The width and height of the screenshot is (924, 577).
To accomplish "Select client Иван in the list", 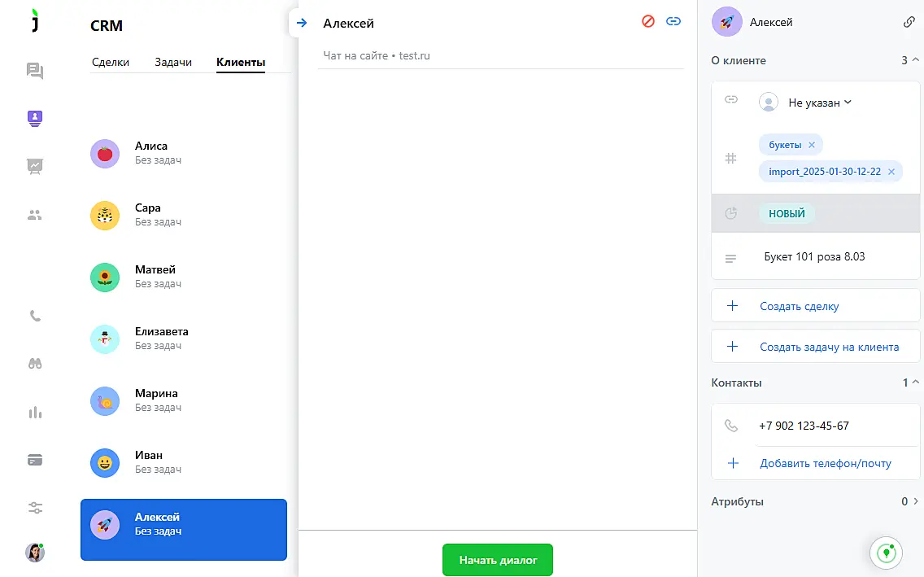I will pos(184,463).
